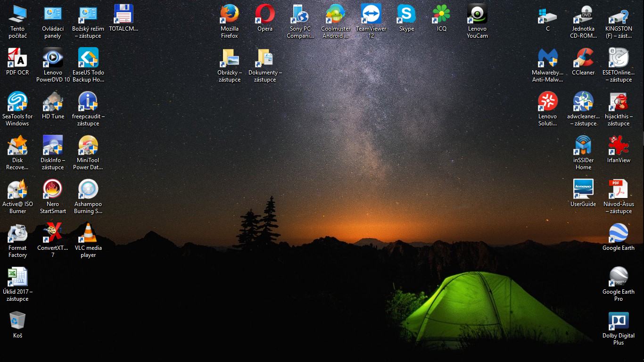Select the Dokumenty folder shortcut

(x=265, y=58)
